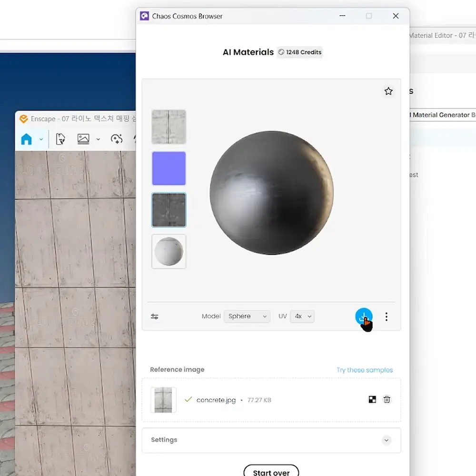Click the Try these samples link
476x476 pixels.
(365, 370)
